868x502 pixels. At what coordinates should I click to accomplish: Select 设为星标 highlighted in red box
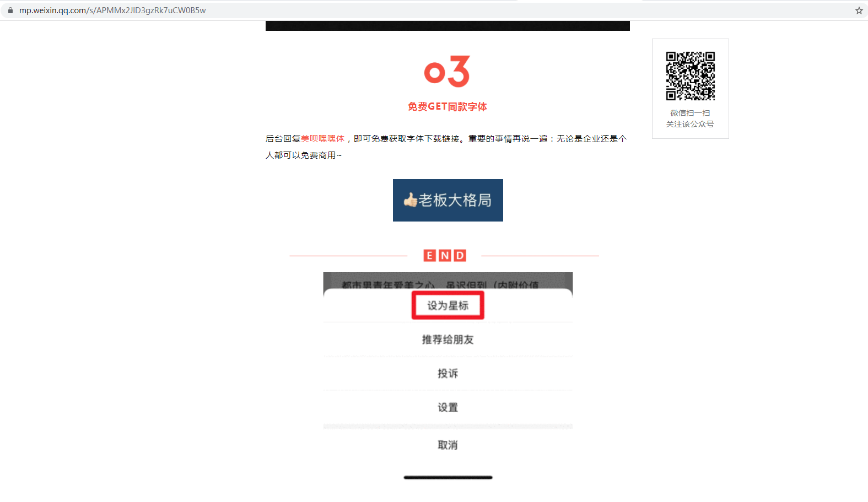click(x=448, y=305)
